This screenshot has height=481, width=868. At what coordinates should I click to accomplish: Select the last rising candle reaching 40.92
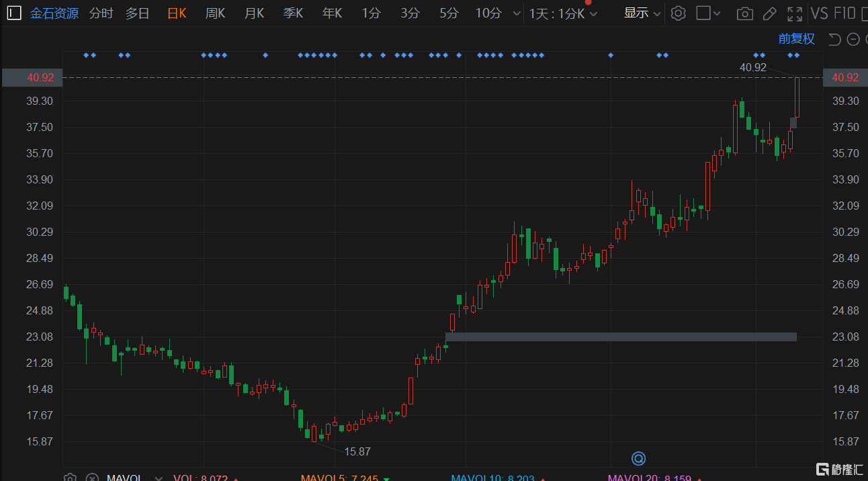click(x=797, y=97)
